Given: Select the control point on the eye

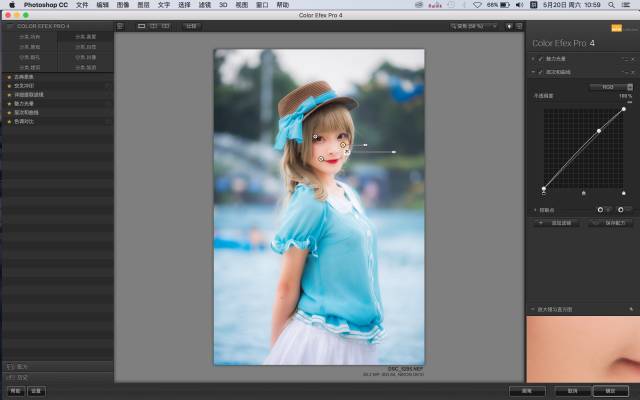Looking at the screenshot, I should coord(315,137).
